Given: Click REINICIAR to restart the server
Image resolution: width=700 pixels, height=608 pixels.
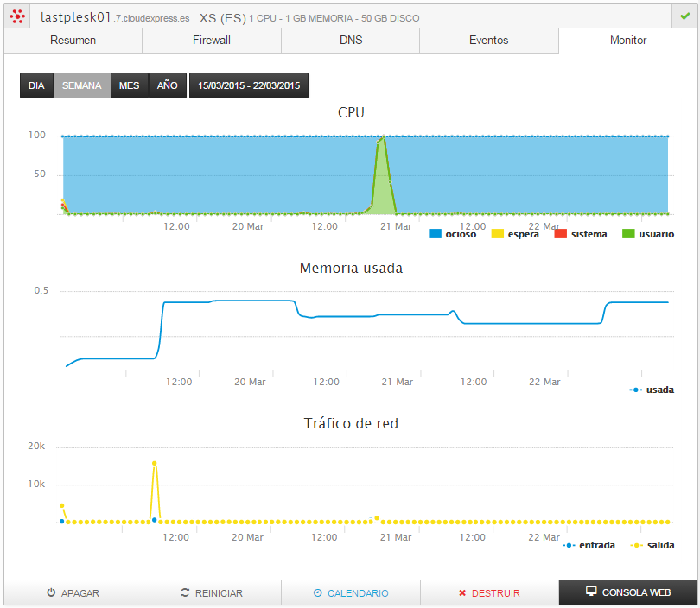Looking at the screenshot, I should click(212, 593).
